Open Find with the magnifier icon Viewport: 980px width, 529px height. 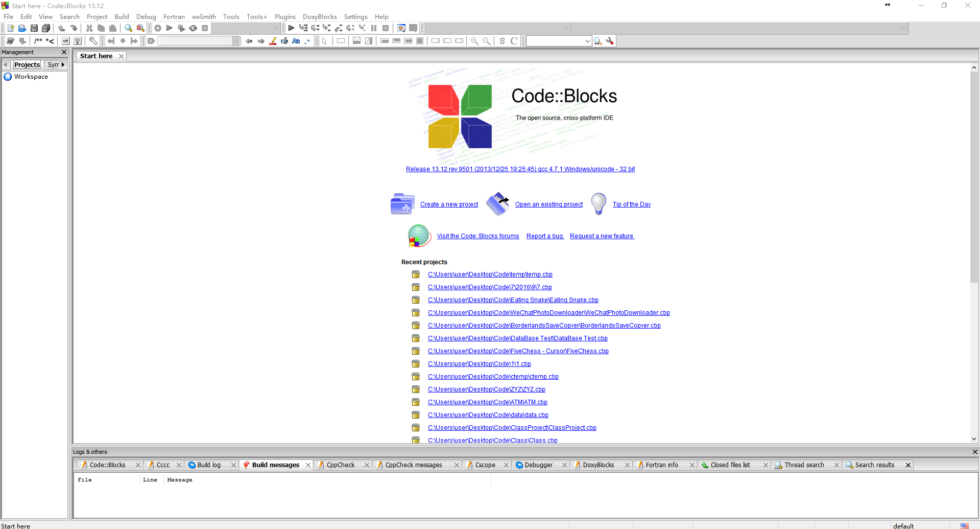tap(128, 28)
